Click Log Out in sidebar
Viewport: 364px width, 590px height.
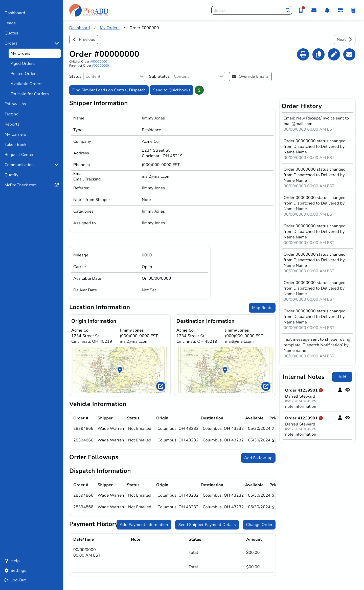pyautogui.click(x=15, y=580)
